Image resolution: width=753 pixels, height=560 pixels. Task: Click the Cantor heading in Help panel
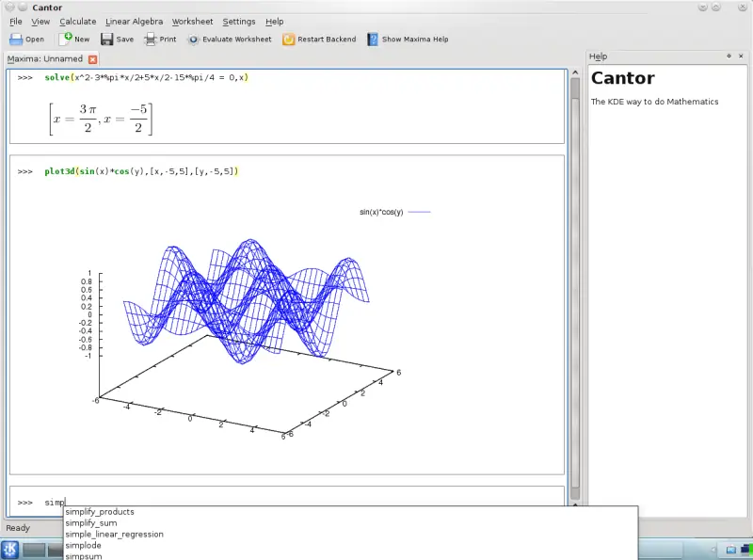(622, 78)
